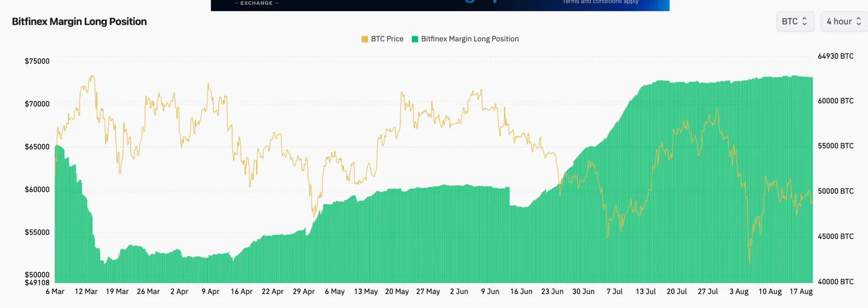
Task: Click the $49108 left axis label
Action: pyautogui.click(x=37, y=282)
